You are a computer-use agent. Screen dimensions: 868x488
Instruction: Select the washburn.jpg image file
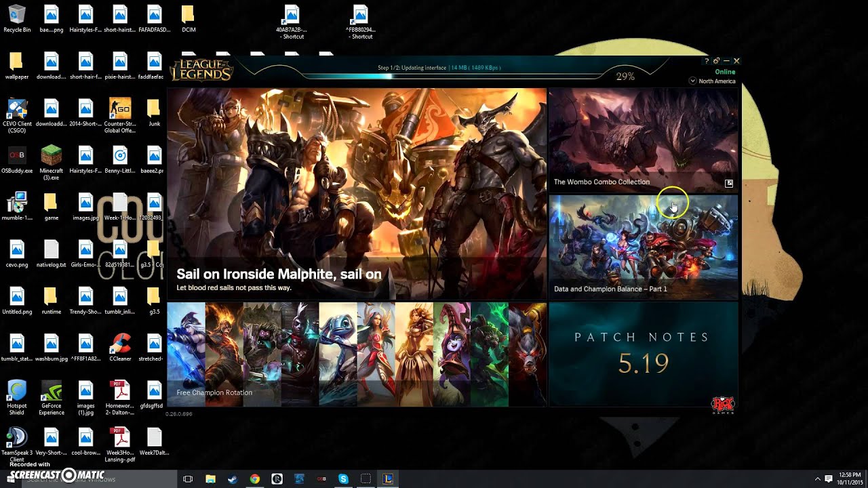click(x=51, y=348)
